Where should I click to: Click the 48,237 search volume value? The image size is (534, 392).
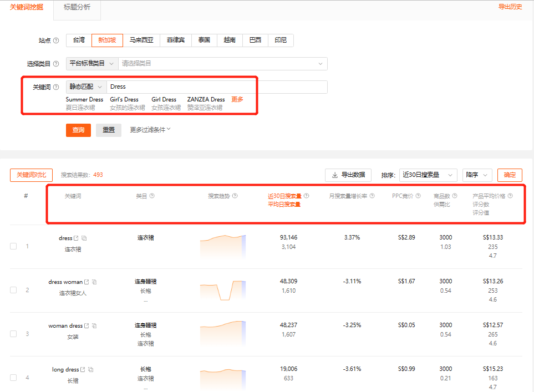tap(288, 325)
